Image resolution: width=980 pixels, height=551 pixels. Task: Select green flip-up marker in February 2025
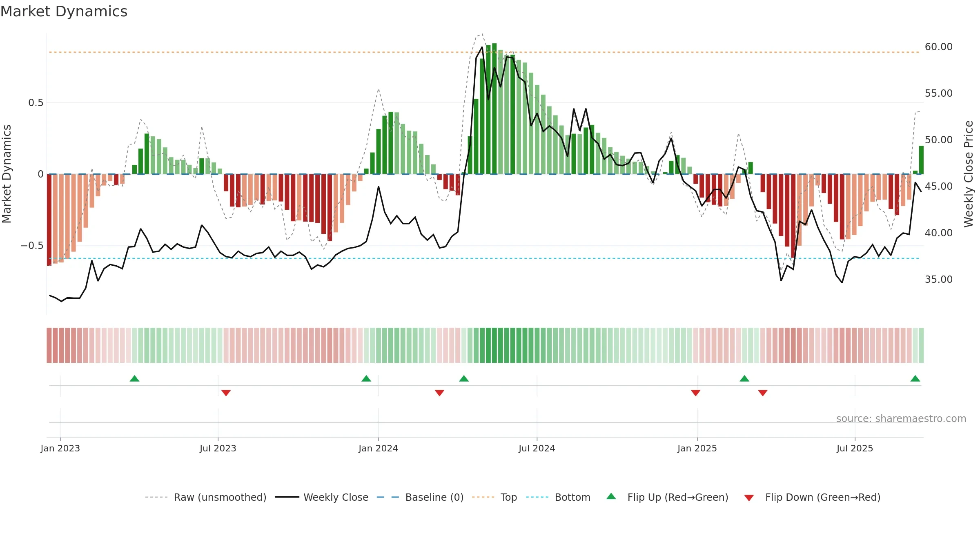pyautogui.click(x=744, y=378)
